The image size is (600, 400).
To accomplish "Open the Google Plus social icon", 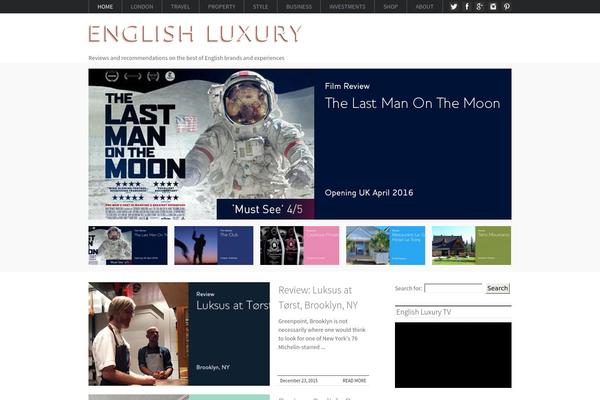I will tap(479, 7).
